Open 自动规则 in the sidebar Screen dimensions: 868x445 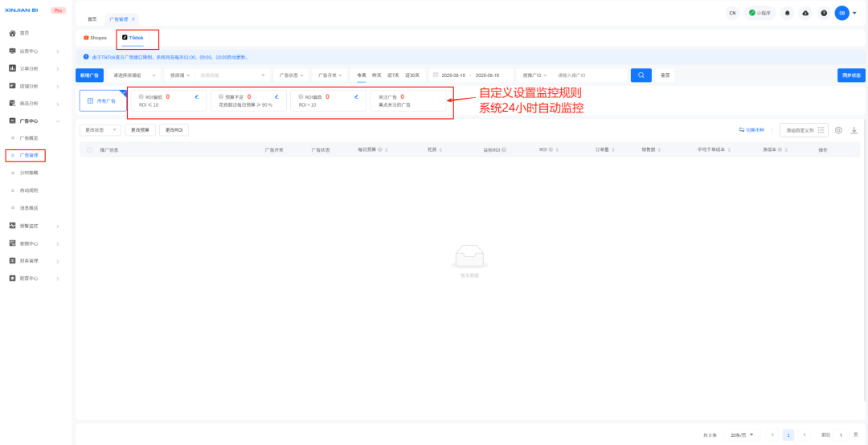(x=29, y=190)
